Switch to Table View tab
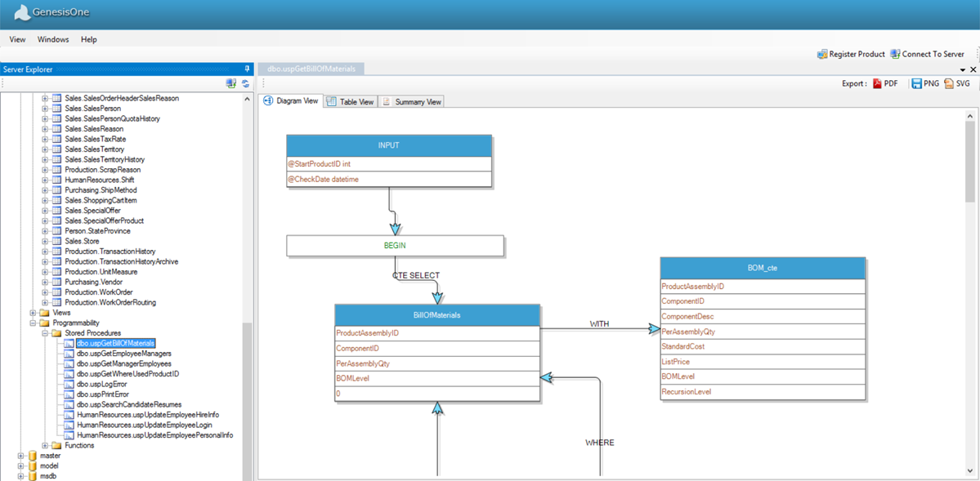 (351, 102)
